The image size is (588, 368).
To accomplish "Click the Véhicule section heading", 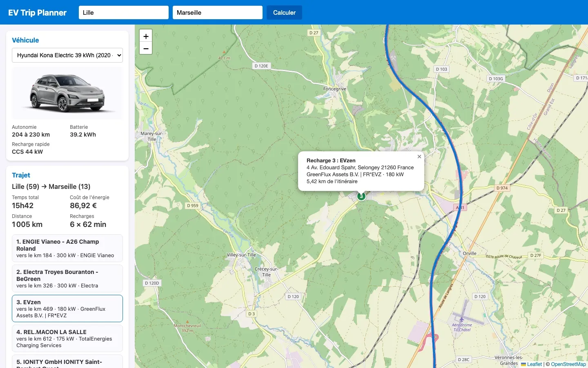I will point(25,40).
